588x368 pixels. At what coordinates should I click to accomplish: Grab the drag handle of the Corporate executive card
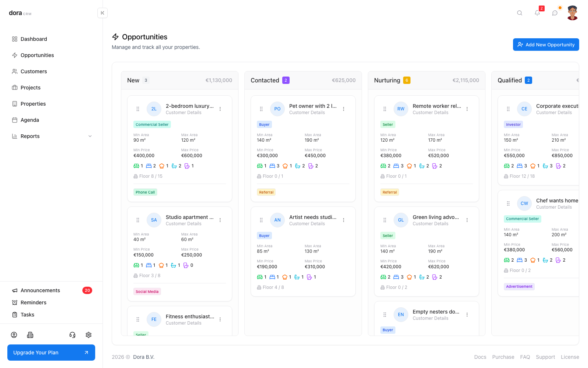pos(508,109)
